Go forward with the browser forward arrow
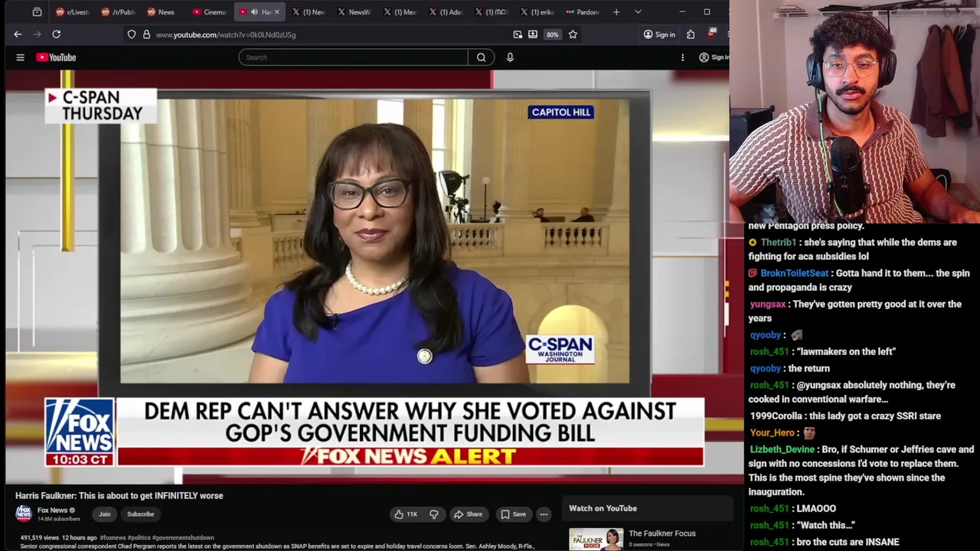Screen dimensions: 980x551 (x=37, y=34)
